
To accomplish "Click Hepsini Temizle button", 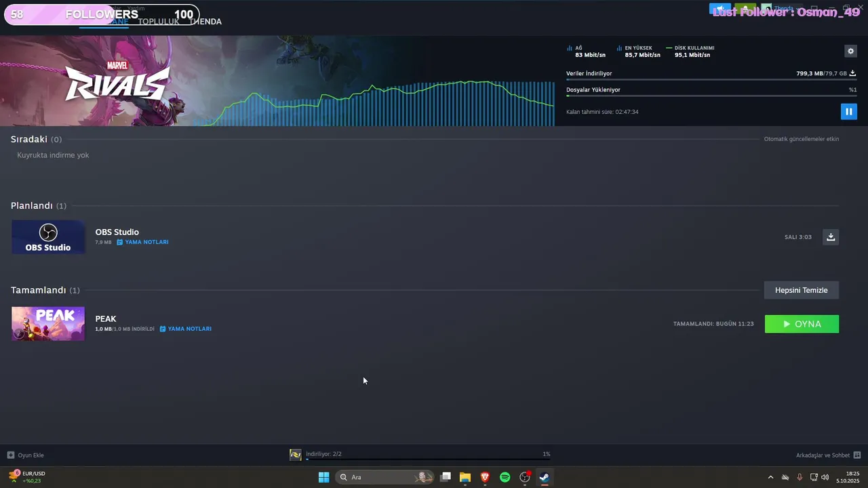I will tap(802, 290).
